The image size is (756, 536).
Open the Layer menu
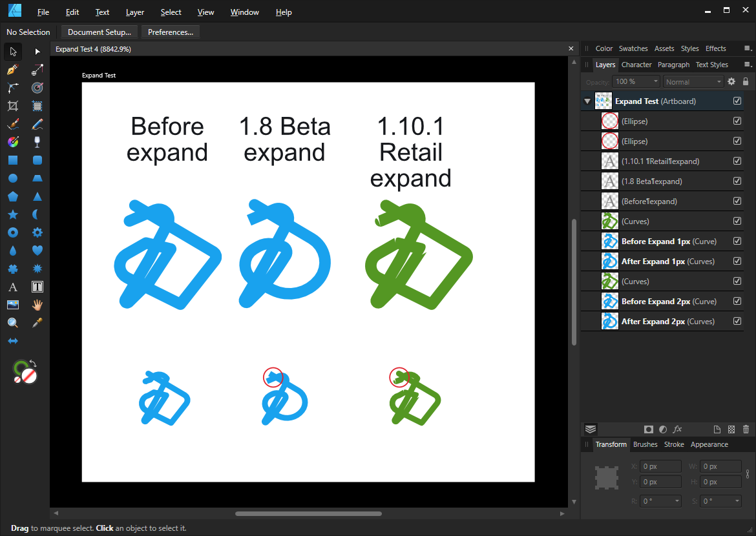135,12
